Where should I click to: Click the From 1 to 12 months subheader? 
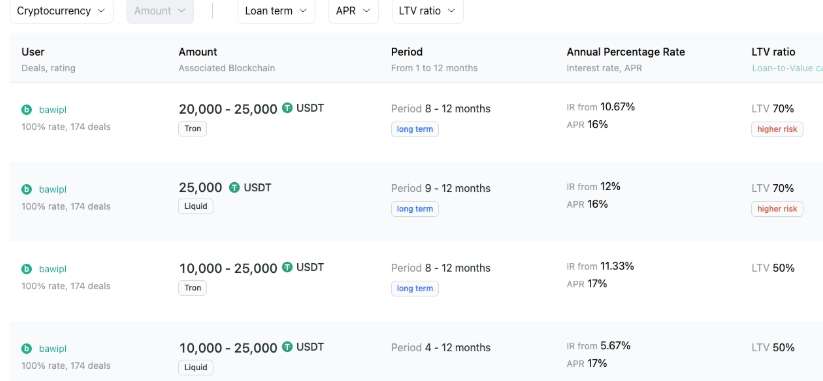coord(435,68)
